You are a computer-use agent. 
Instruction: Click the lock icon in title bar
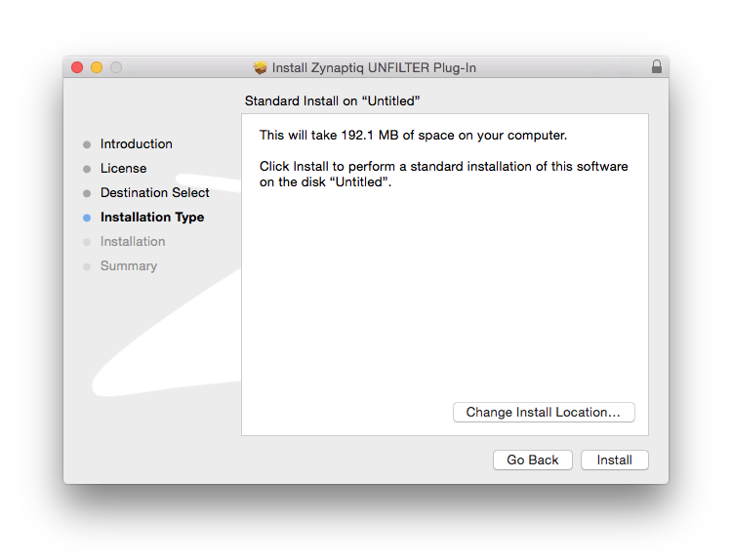point(657,67)
